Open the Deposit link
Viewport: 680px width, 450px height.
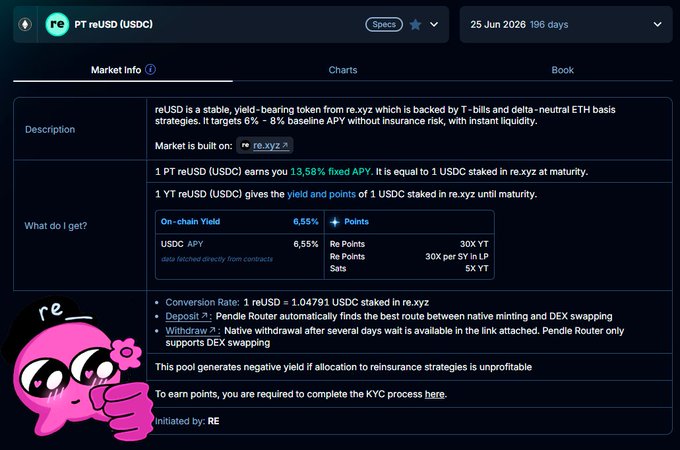pos(187,316)
